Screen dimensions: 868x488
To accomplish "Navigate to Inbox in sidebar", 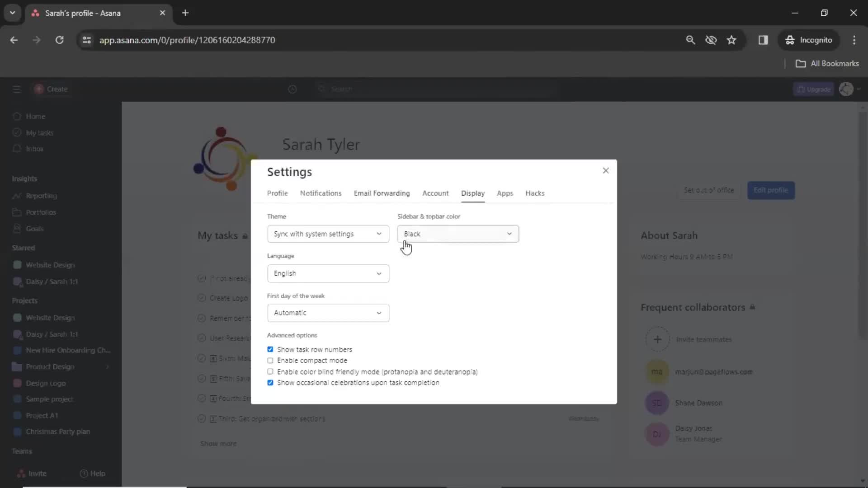I will click(x=33, y=148).
